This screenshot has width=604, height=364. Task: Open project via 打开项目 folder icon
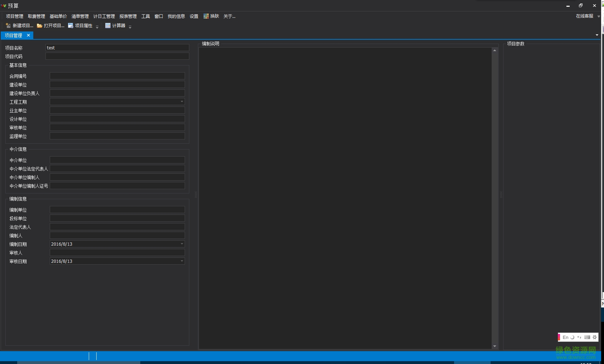point(40,26)
